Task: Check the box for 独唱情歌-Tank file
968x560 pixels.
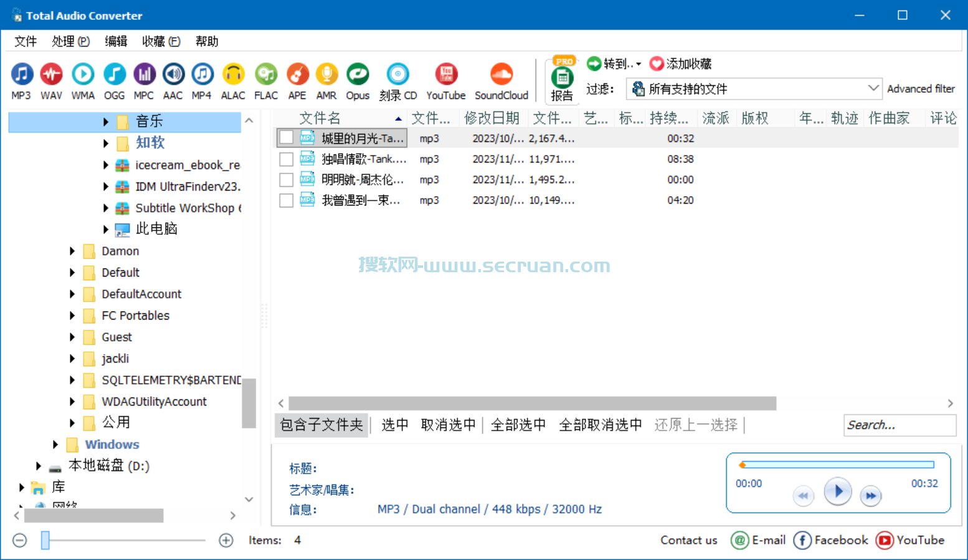Action: (x=287, y=159)
